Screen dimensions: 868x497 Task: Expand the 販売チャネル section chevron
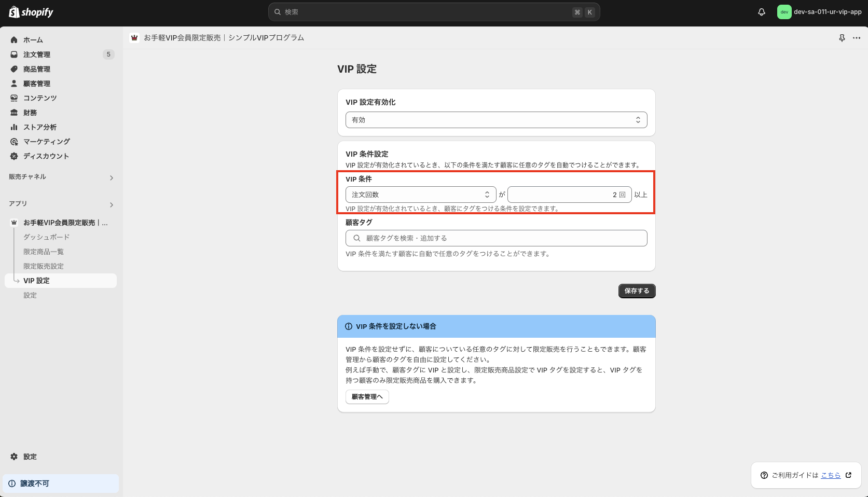(112, 178)
